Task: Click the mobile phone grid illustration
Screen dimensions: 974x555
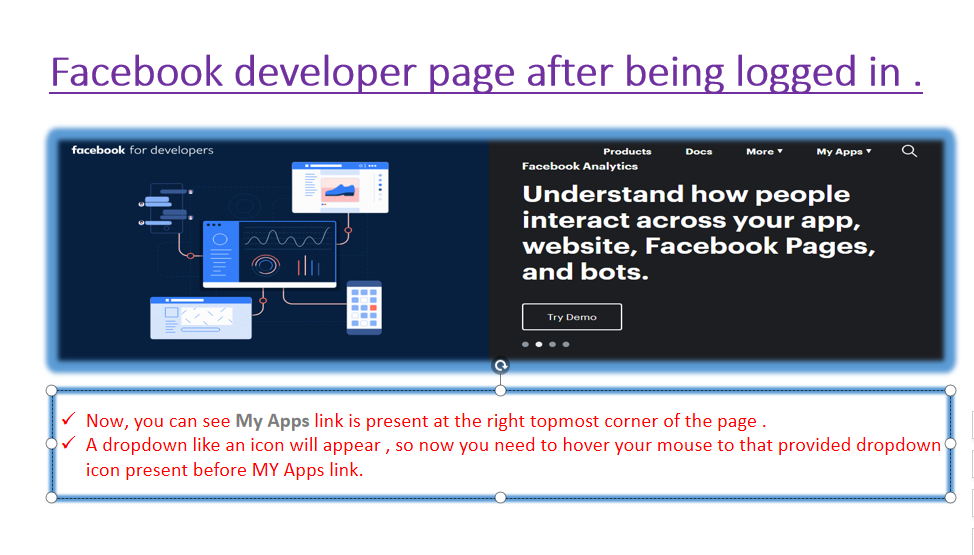Action: tap(364, 308)
